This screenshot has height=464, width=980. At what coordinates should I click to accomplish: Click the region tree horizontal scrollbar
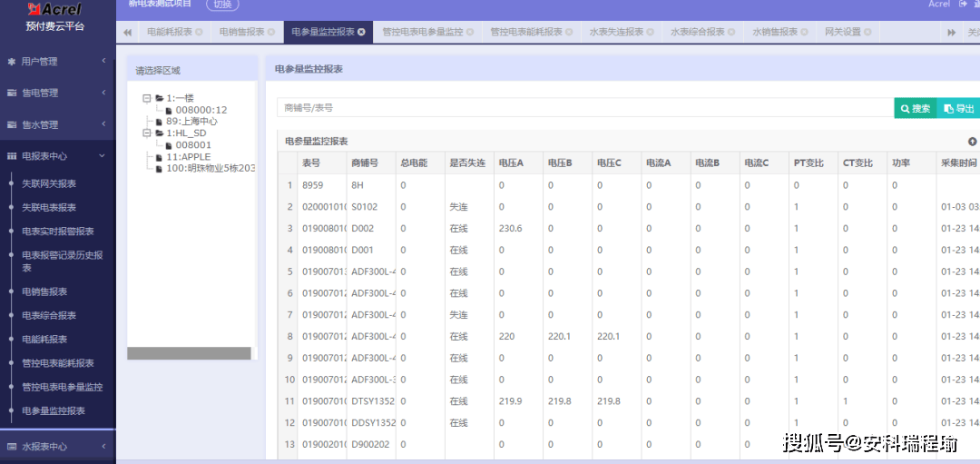tap(189, 354)
